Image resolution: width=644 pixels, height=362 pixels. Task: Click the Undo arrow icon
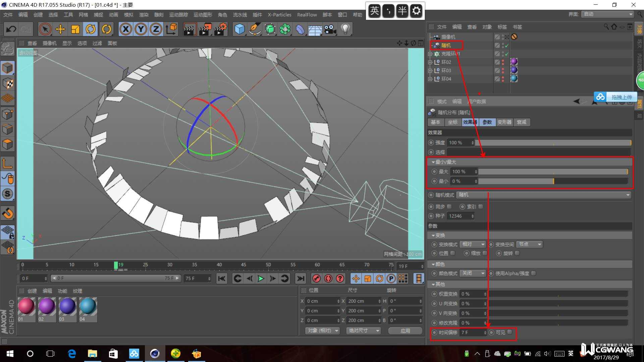[11, 29]
